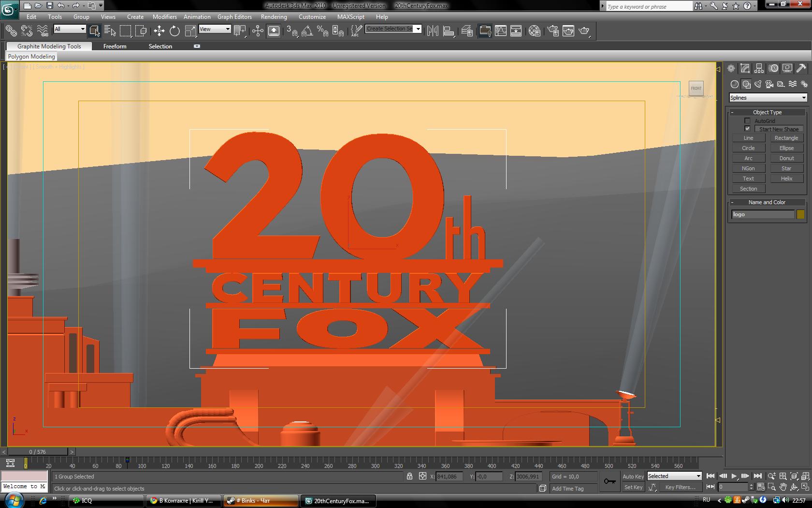Collapse the Object Type rollout
The width and height of the screenshot is (812, 508).
pyautogui.click(x=768, y=112)
